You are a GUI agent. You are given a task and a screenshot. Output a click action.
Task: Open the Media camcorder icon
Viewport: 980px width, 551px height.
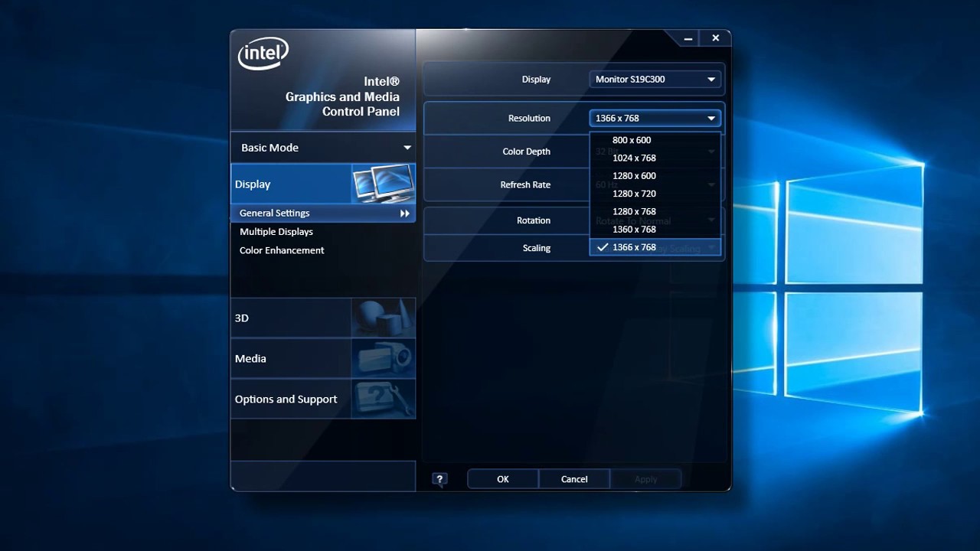pos(383,358)
